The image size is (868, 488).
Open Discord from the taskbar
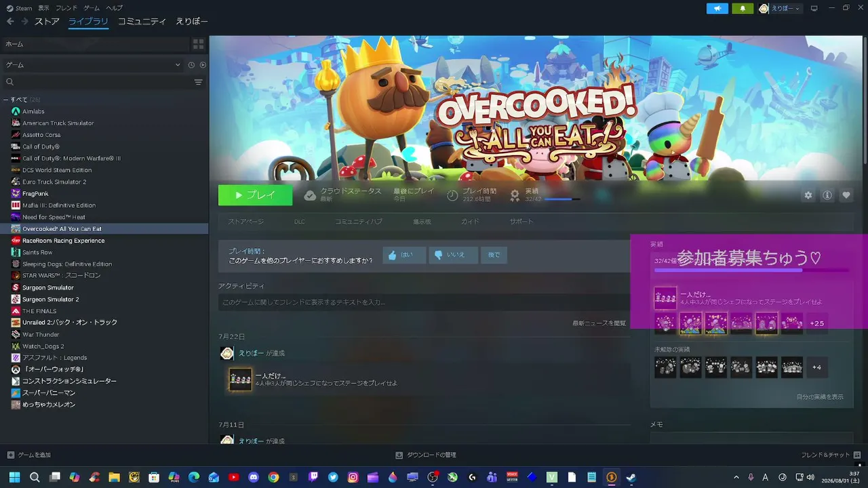point(254,477)
